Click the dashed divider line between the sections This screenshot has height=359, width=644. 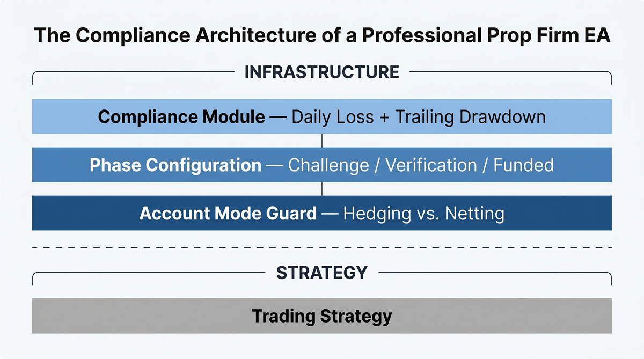tap(161, 247)
